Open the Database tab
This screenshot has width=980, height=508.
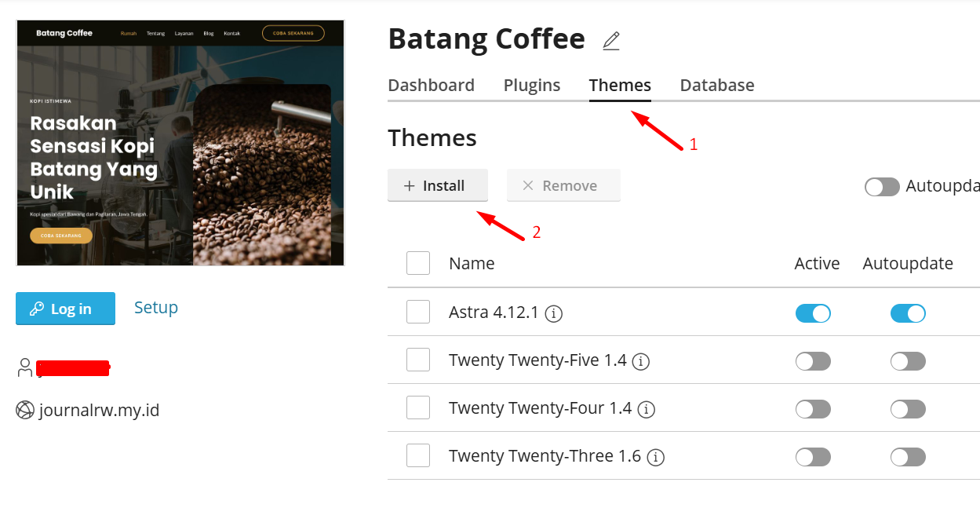[717, 86]
